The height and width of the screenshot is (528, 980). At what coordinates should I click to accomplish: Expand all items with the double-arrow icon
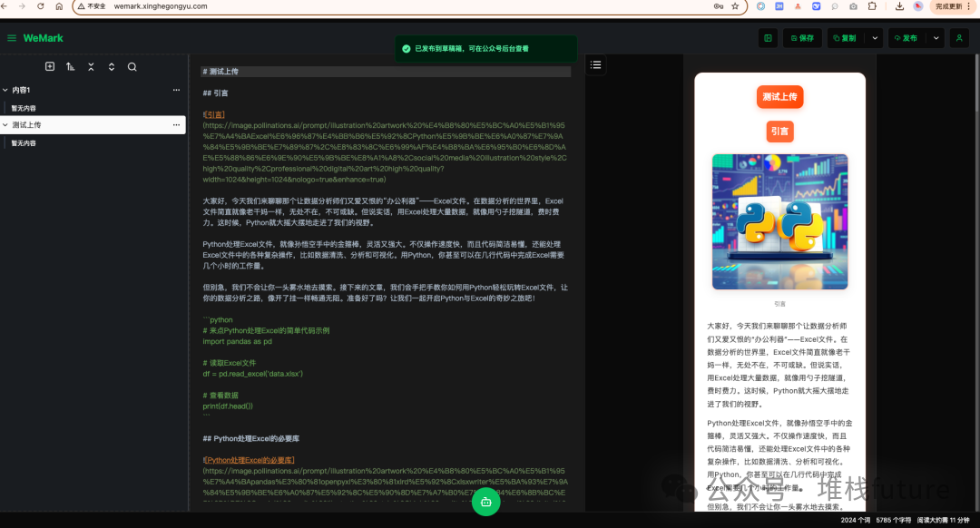tap(111, 66)
